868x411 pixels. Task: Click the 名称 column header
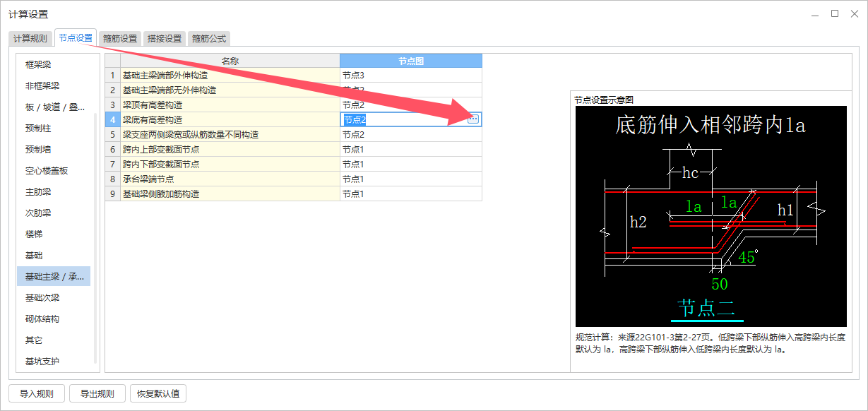(x=230, y=61)
